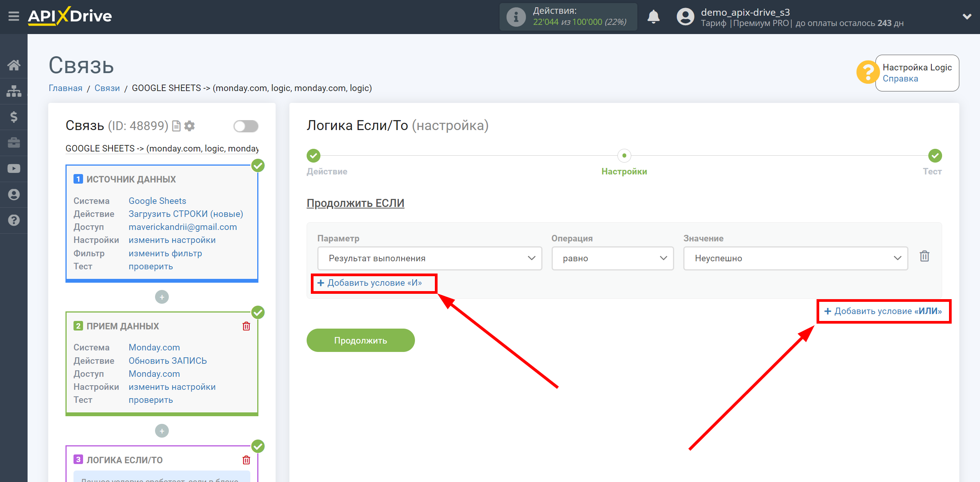Open Загрузить СТРОКИ (новые) action link
Screen dimensions: 980x482
coord(186,214)
